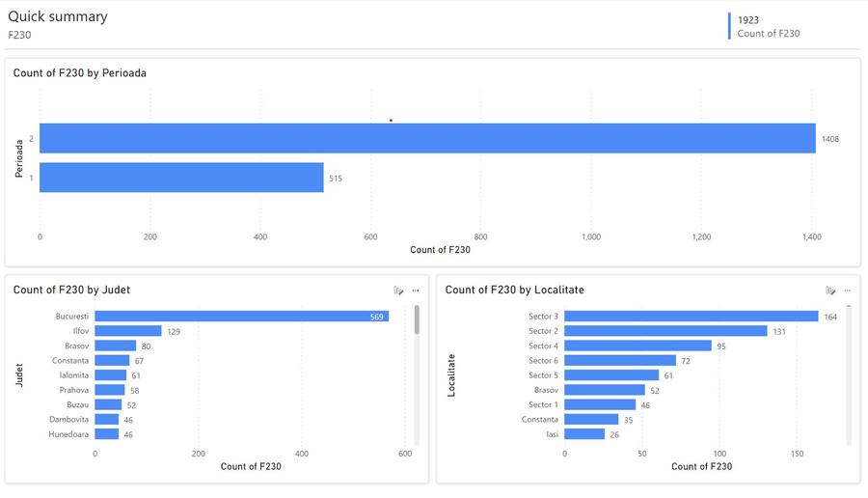Click the 1923 Count of F230 card
Viewport: 868px width, 498px height.
[769, 26]
